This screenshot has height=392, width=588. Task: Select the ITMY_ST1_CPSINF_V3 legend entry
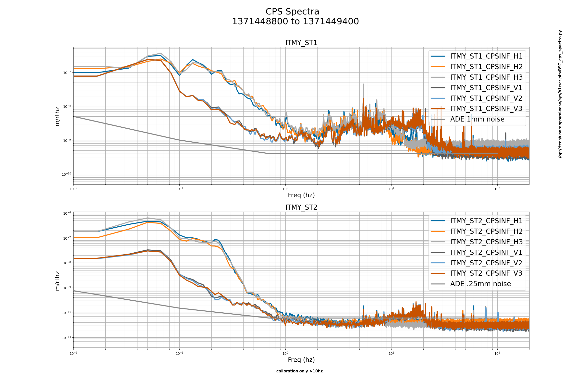click(x=486, y=109)
